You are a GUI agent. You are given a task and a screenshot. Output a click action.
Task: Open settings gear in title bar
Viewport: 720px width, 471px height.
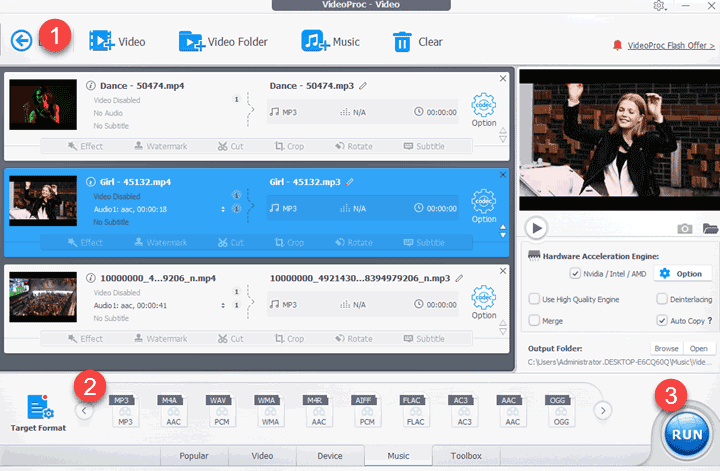click(659, 6)
